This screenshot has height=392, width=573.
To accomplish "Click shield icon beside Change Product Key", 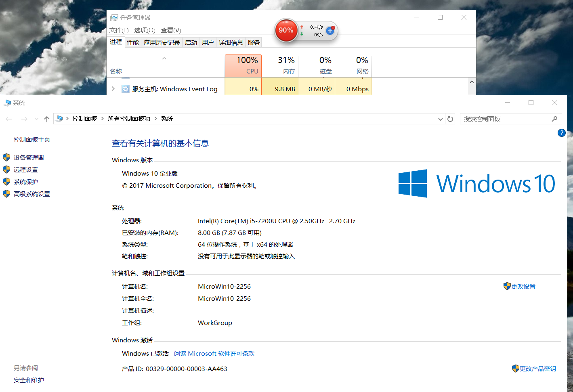I will (x=516, y=369).
